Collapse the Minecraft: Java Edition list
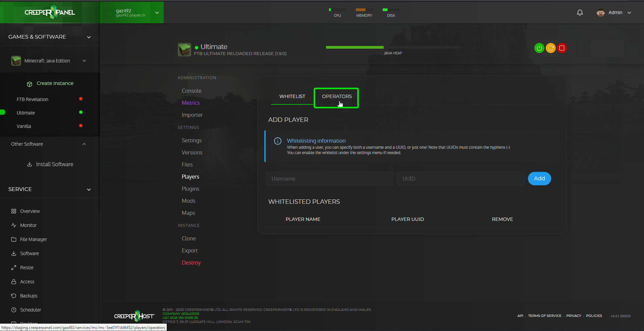 coord(84,61)
